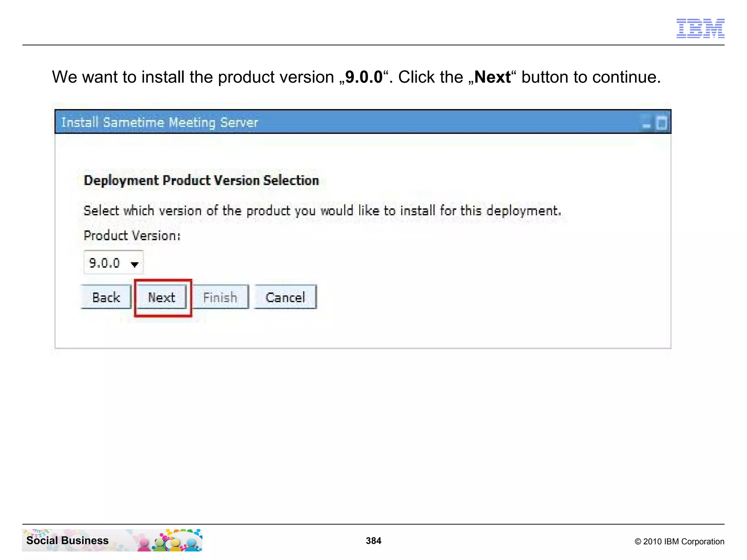Click the 'Select which version of the product' text
This screenshot has width=747, height=560.
[322, 211]
